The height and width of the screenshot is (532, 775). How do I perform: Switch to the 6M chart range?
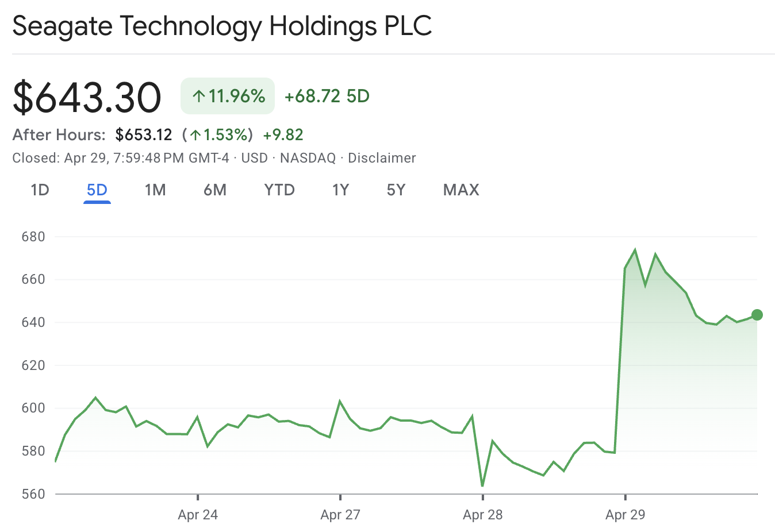point(215,190)
